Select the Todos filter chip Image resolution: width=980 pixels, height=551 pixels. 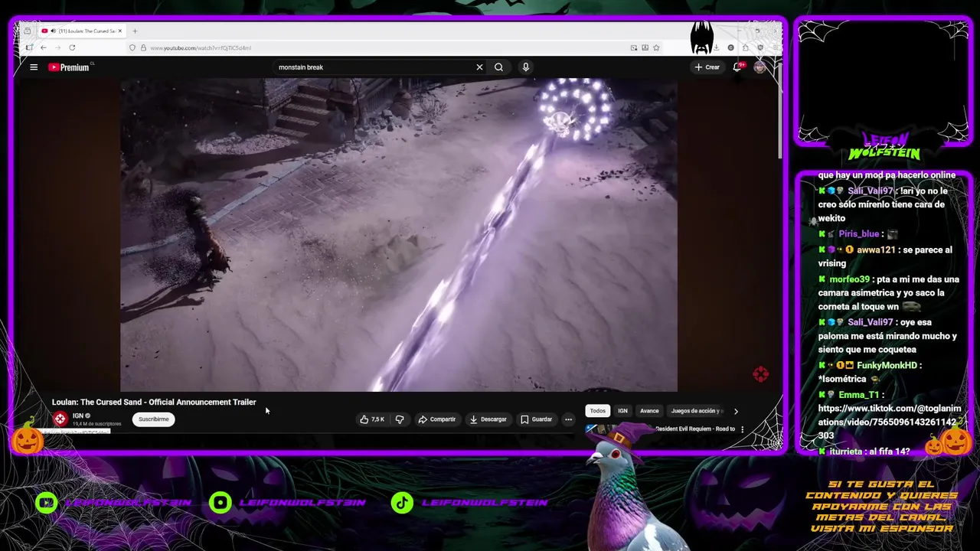pyautogui.click(x=597, y=411)
